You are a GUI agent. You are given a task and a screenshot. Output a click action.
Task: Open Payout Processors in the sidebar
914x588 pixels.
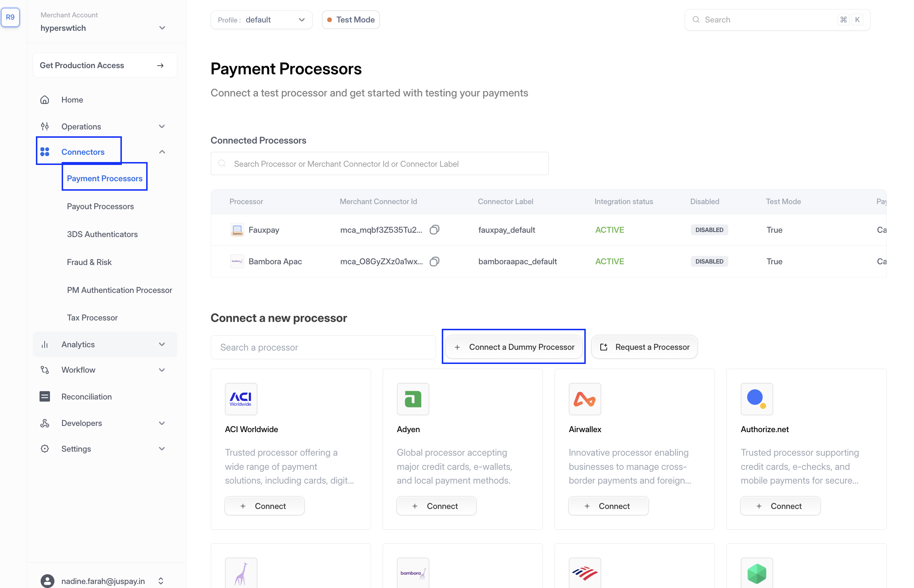(x=100, y=206)
